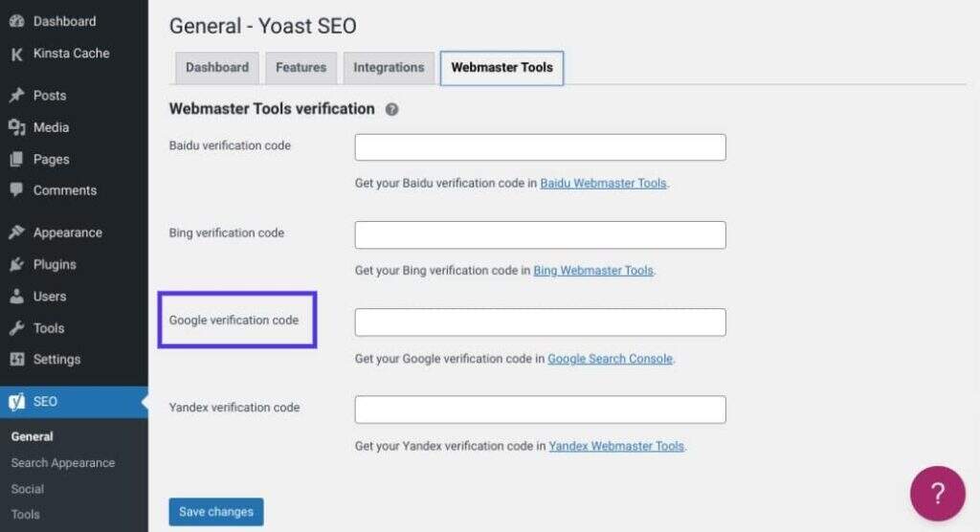Focus the Google verification code field
Image resolution: width=980 pixels, height=532 pixels.
540,322
